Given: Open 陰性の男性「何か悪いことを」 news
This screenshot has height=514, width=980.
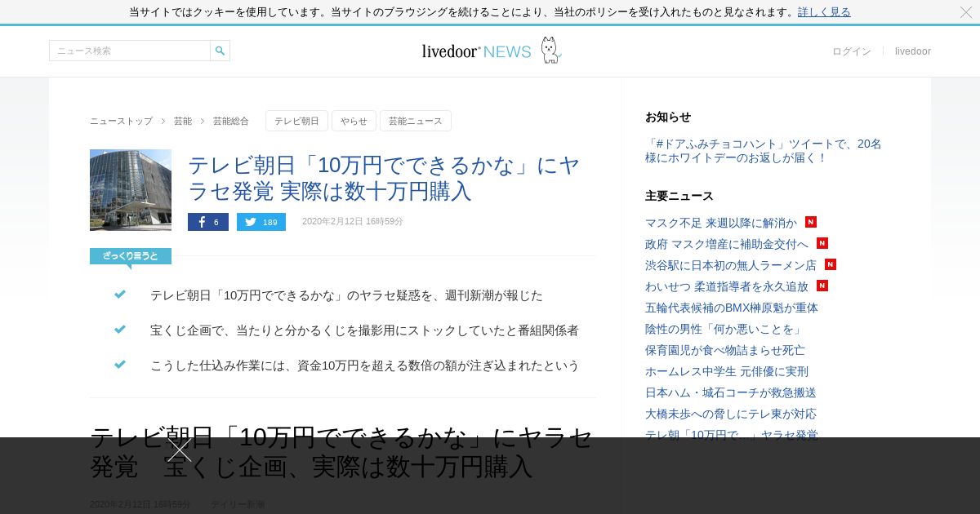Looking at the screenshot, I should coord(724,329).
